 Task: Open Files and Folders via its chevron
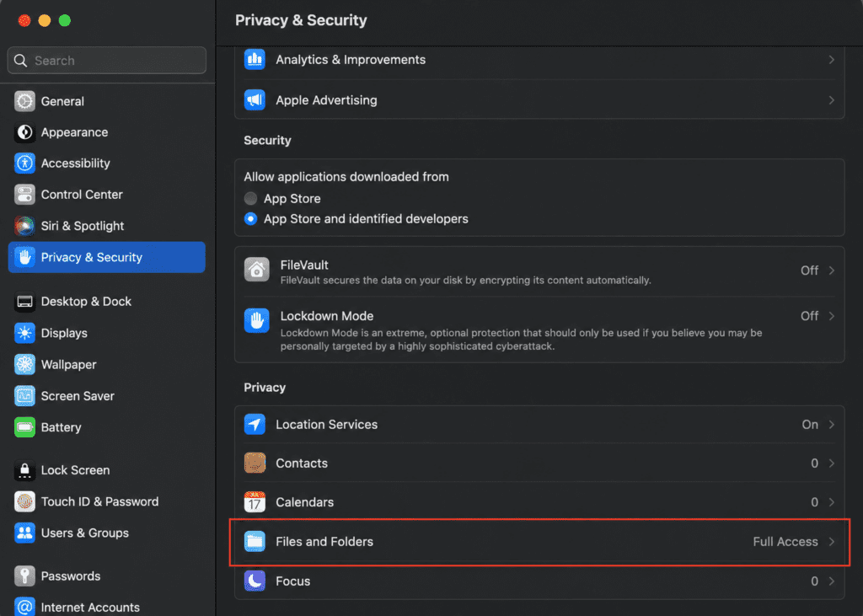pyautogui.click(x=831, y=542)
